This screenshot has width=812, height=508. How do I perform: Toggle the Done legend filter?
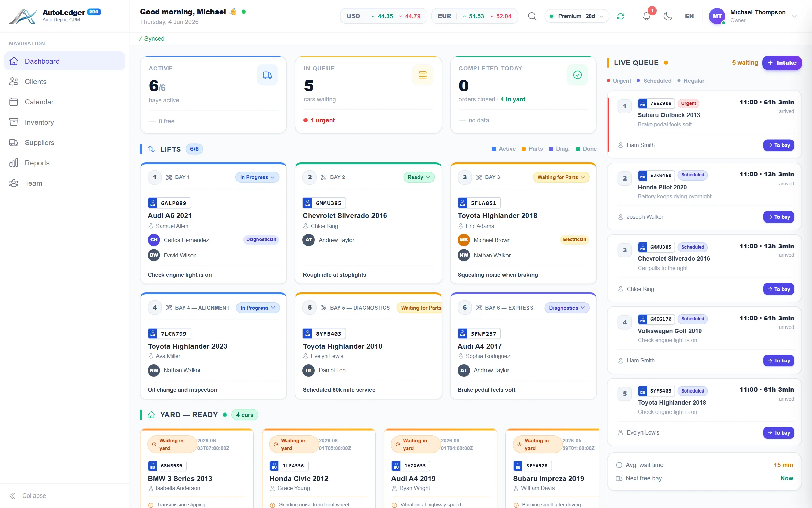(x=586, y=149)
